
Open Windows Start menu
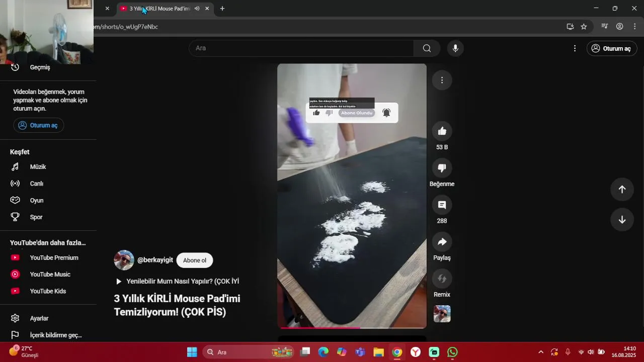[192, 352]
